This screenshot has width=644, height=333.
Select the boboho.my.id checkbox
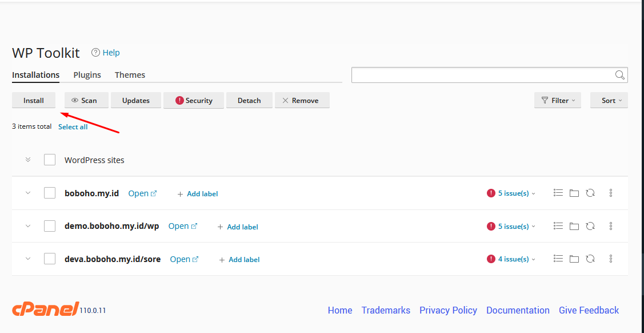click(50, 192)
